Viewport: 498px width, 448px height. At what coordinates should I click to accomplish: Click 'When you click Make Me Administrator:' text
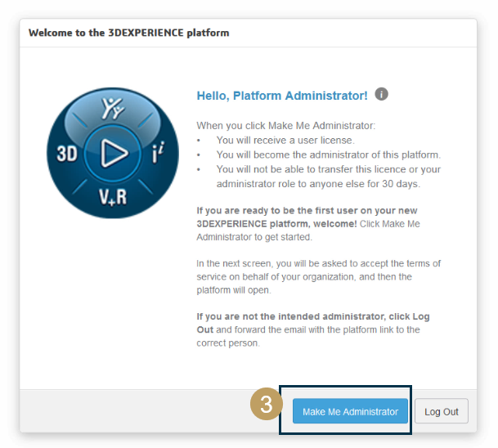point(286,125)
